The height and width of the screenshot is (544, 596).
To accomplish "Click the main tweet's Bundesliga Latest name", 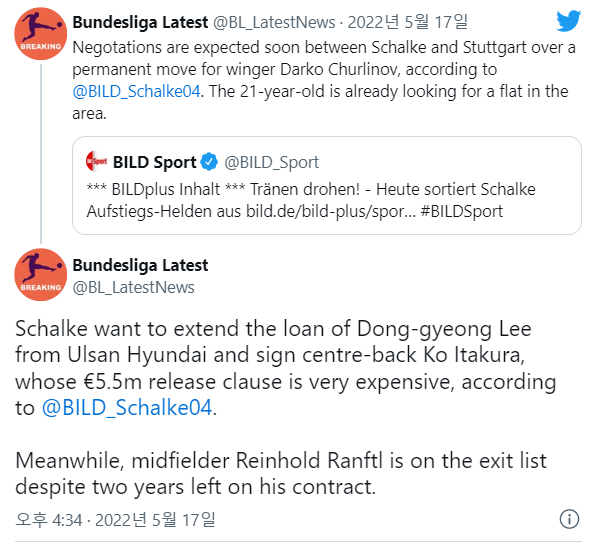I will [x=140, y=265].
